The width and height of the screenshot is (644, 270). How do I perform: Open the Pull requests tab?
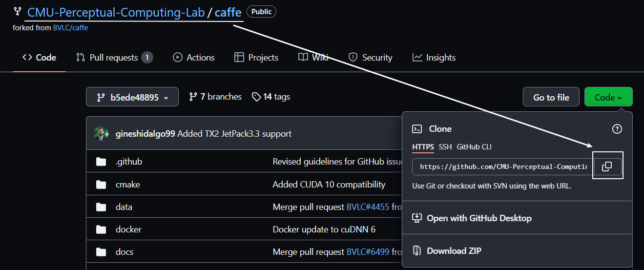point(114,58)
